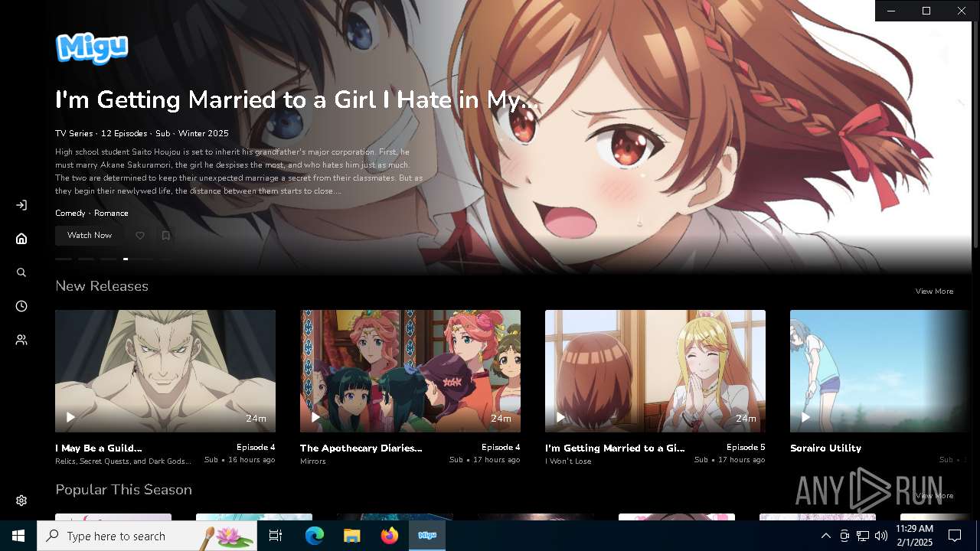Click the vertical scrollbar thumb
The height and width of the screenshot is (551, 980).
(x=975, y=134)
